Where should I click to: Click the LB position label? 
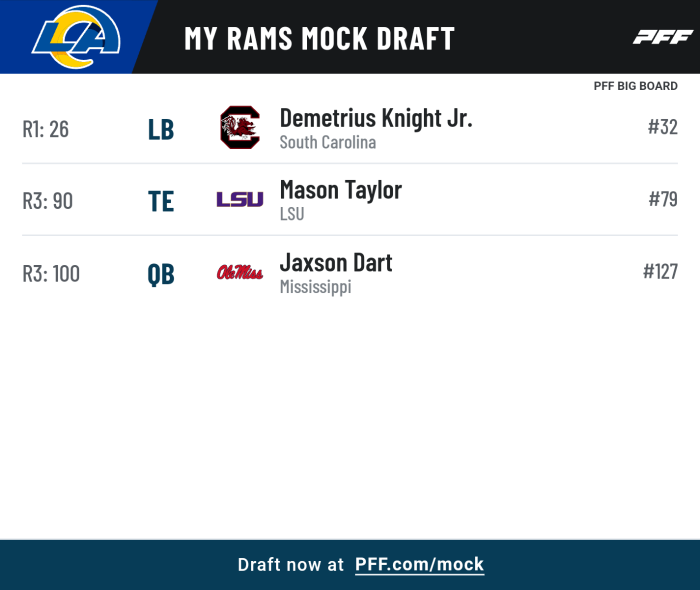click(x=161, y=130)
